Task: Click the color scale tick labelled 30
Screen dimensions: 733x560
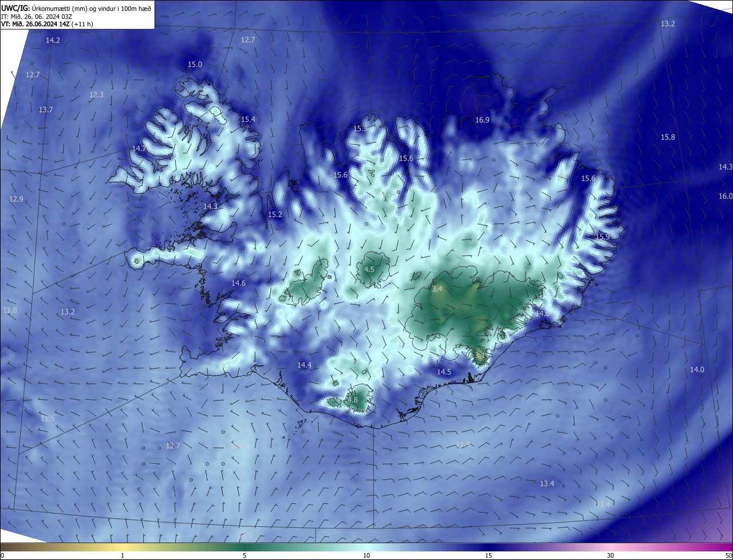Action: 610,555
